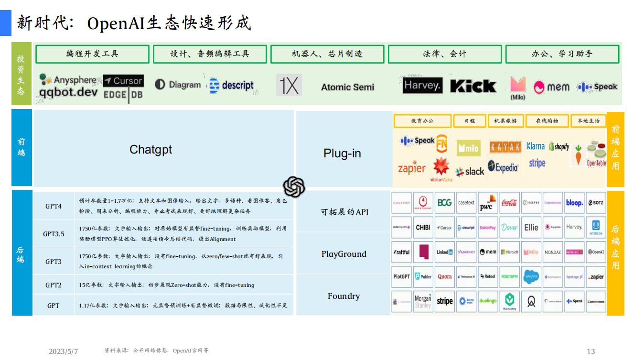Click the BCG tile in the backend grid
The height and width of the screenshot is (363, 644).
444,202
